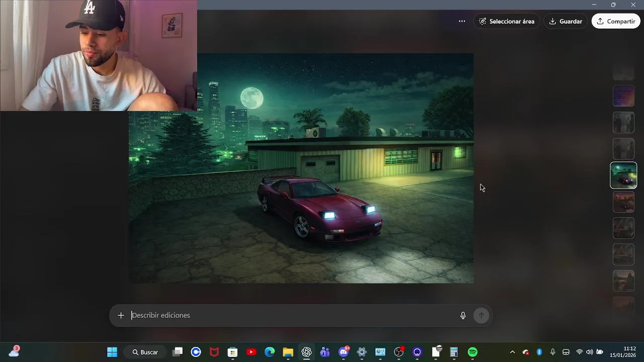Click the Compartir share button
The height and width of the screenshot is (362, 644).
point(616,21)
